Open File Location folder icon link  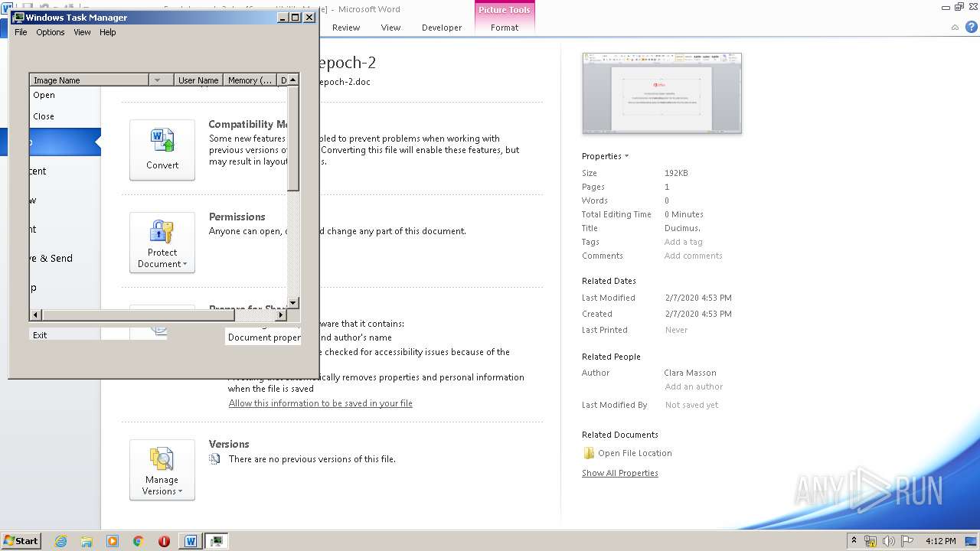click(627, 453)
